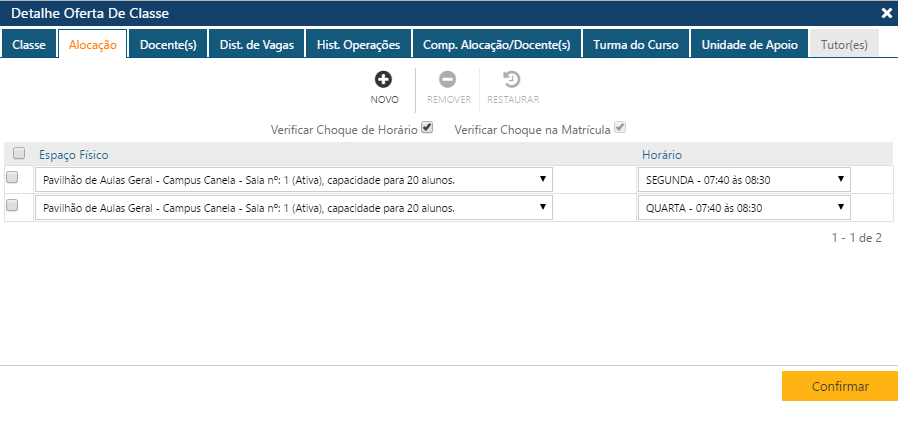Click the Horário column header

tap(662, 154)
